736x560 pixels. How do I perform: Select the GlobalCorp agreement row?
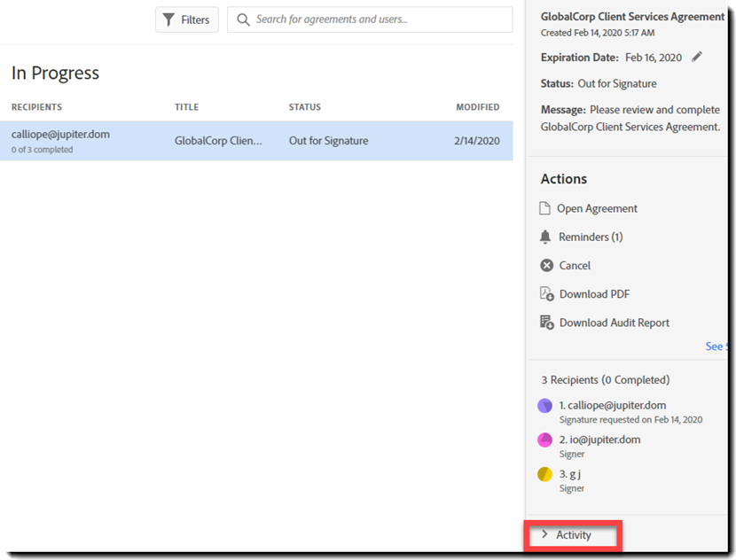coord(256,141)
